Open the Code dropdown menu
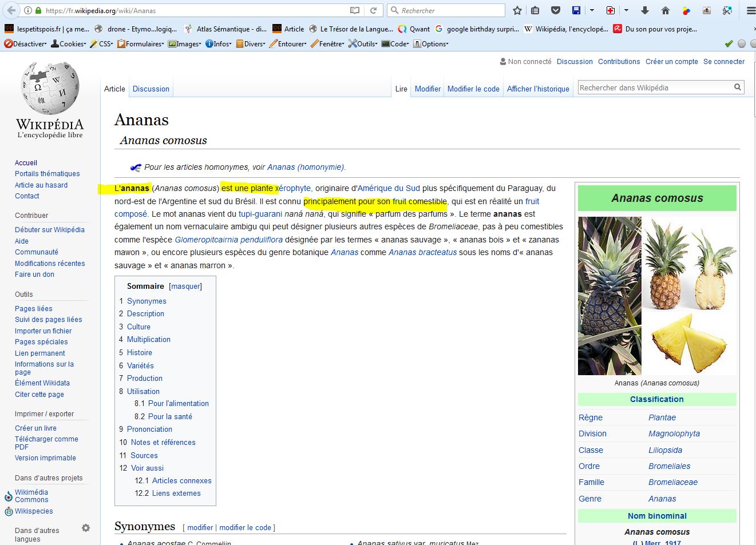 (395, 43)
